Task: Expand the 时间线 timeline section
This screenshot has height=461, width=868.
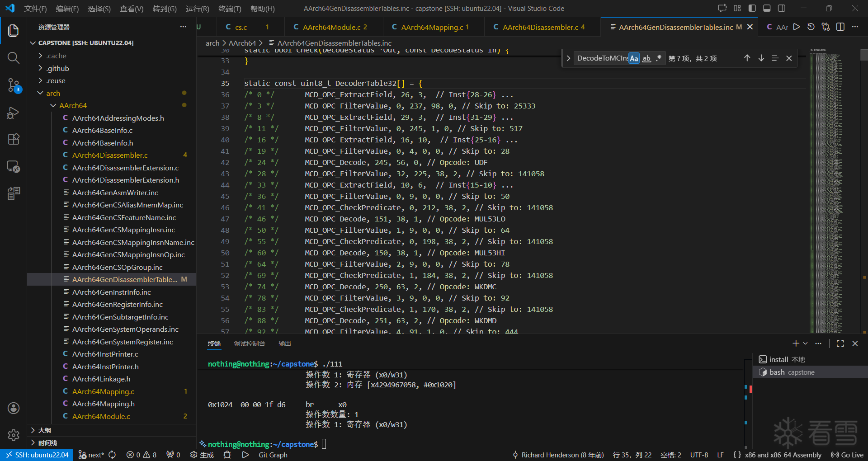Action: (x=112, y=443)
